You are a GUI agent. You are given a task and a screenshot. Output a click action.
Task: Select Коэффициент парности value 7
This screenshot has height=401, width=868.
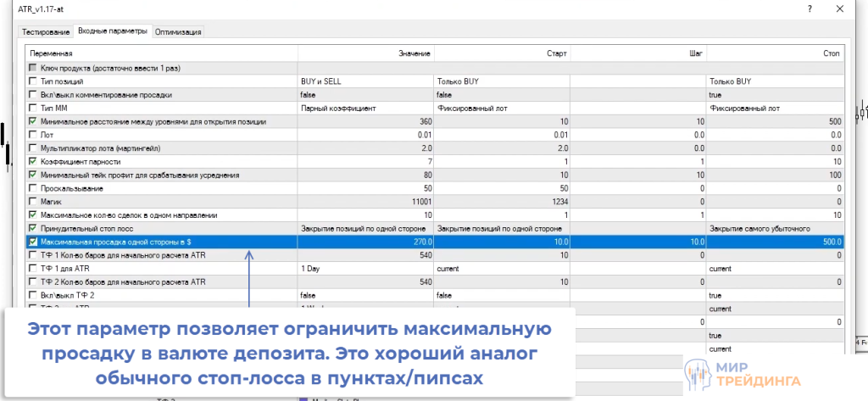[x=366, y=161]
